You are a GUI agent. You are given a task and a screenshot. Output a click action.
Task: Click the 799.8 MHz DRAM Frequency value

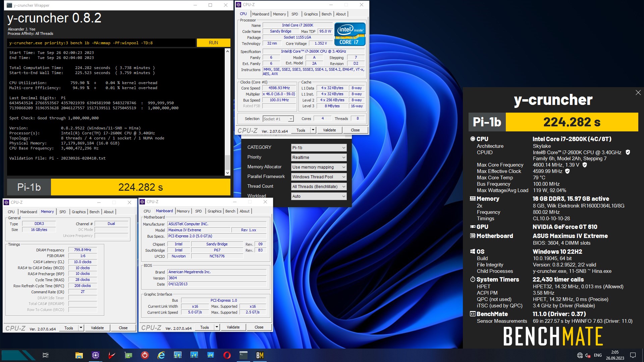click(x=83, y=250)
